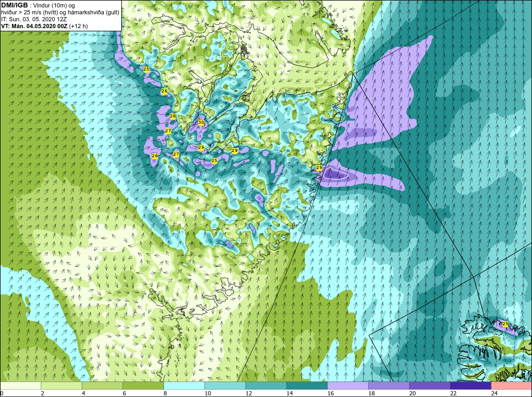
Task: Click the olive green 6–8 m/s legend swatch
Action: (x=143, y=386)
